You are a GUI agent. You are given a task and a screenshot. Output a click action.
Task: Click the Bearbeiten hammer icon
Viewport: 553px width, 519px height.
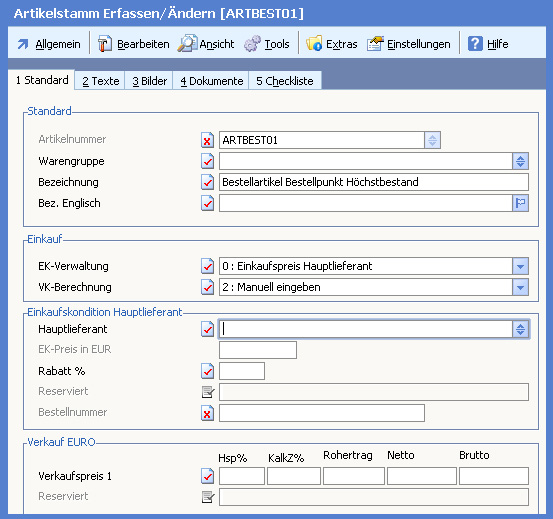104,44
